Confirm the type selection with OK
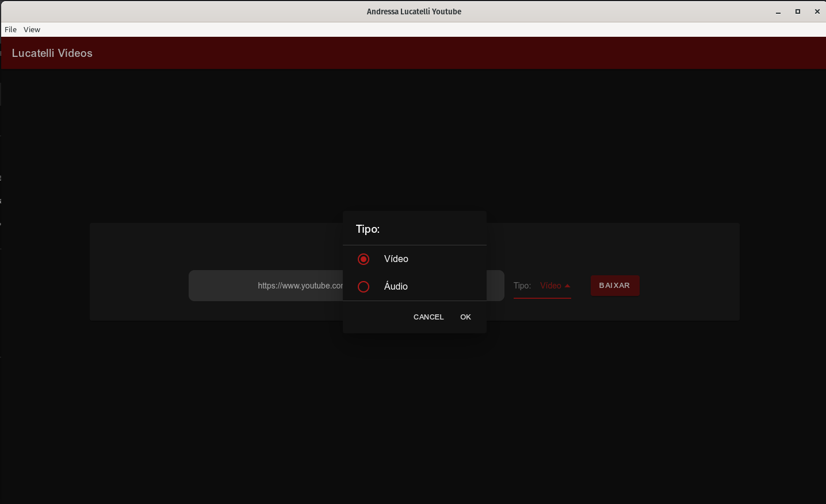Viewport: 826px width, 504px height. (465, 317)
